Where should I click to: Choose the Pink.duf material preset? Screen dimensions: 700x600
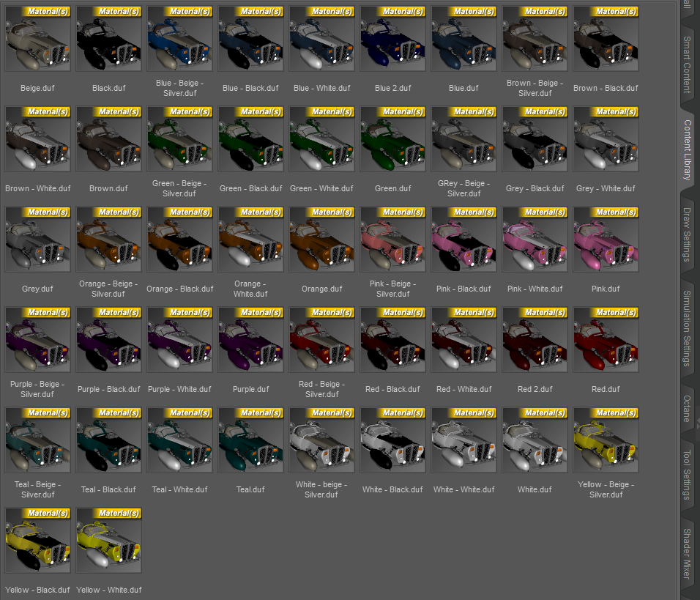coord(606,239)
